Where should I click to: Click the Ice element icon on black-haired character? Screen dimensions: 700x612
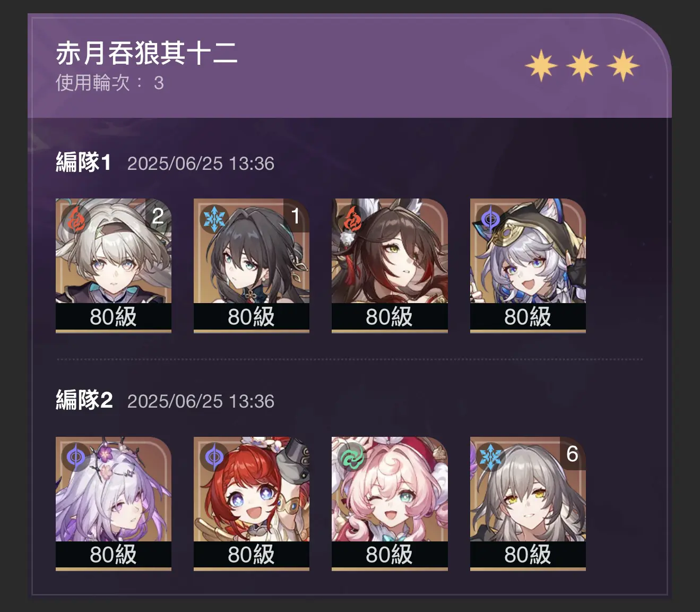[214, 219]
